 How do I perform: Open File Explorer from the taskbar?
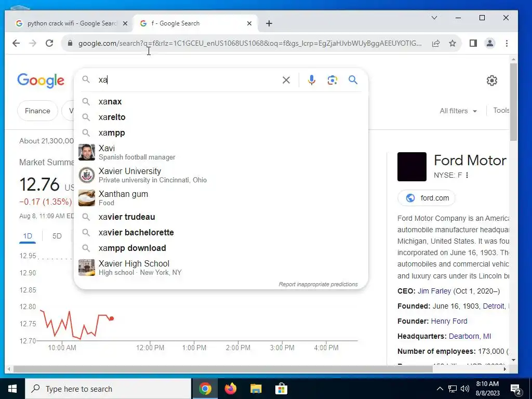256,389
